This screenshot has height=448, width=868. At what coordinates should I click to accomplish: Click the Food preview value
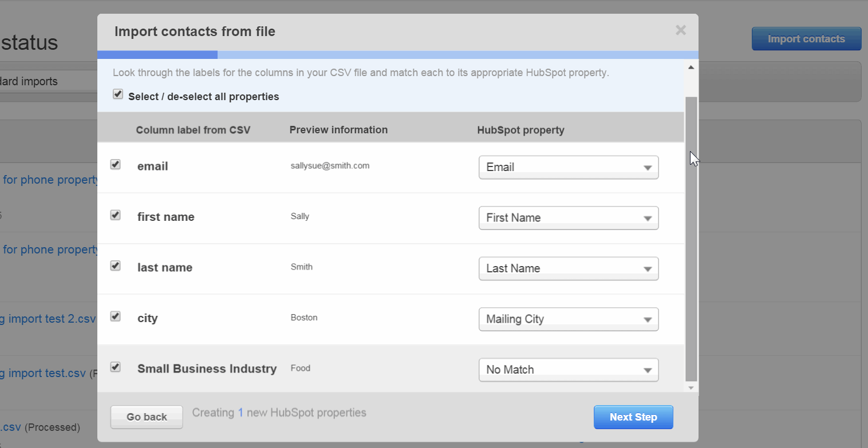tap(301, 368)
